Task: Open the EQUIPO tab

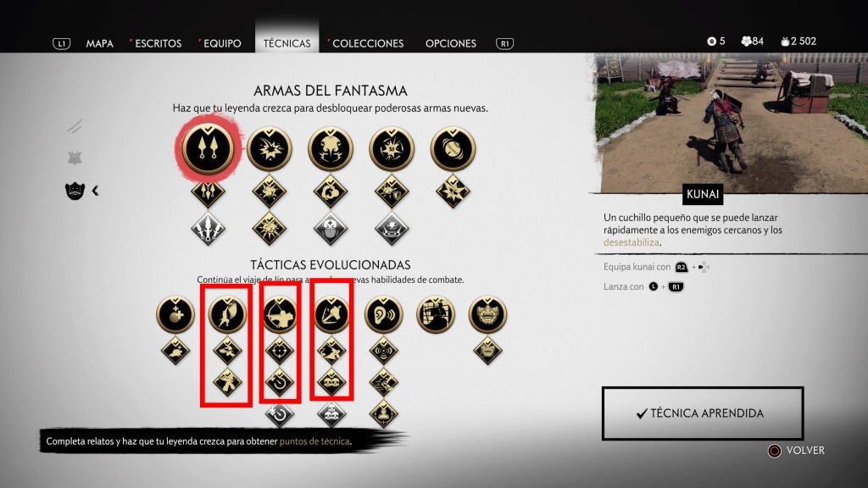Action: pyautogui.click(x=221, y=43)
